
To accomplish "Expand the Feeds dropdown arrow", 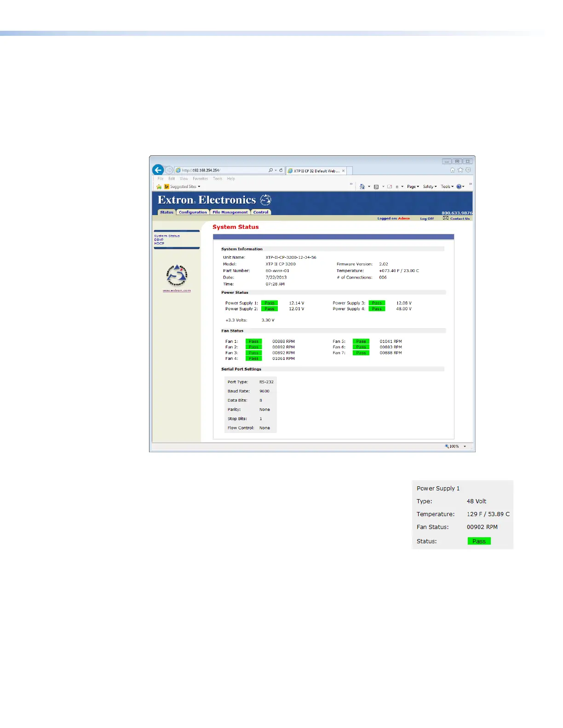I will pos(383,187).
